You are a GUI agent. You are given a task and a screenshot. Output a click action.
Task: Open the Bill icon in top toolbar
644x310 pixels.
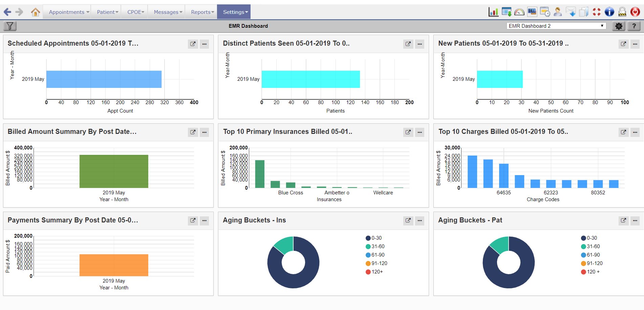532,12
